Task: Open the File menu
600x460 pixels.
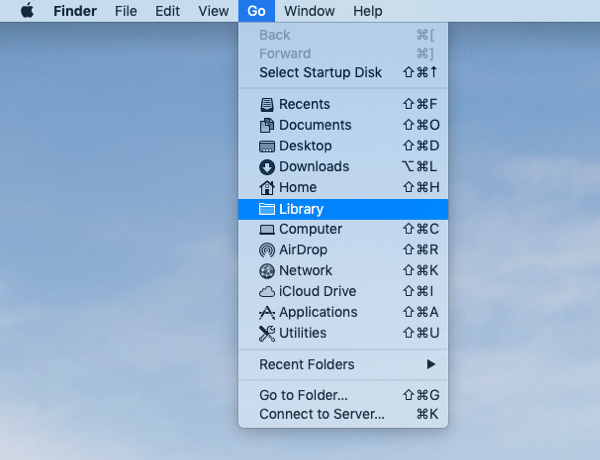Action: [126, 11]
